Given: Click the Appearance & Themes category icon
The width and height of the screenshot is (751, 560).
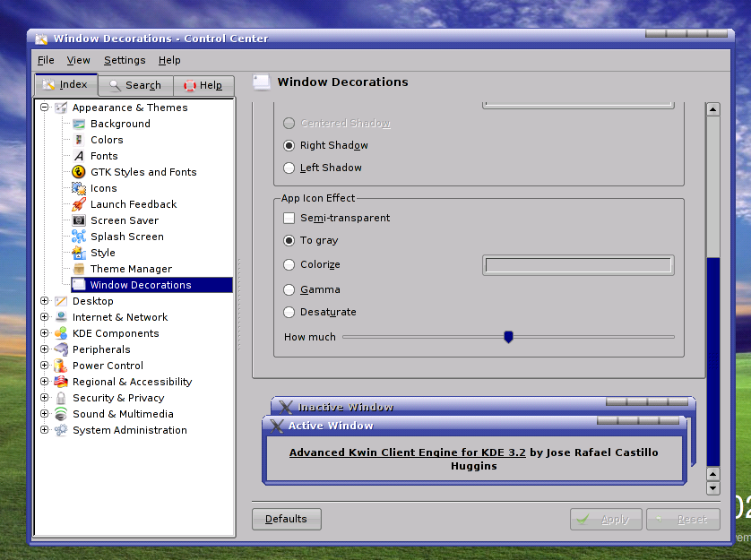Looking at the screenshot, I should click(x=61, y=108).
